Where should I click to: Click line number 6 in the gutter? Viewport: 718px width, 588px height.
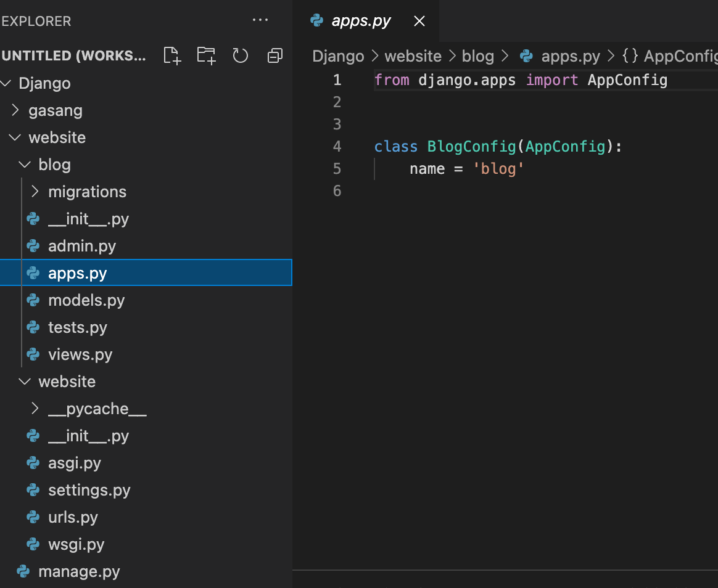click(337, 191)
